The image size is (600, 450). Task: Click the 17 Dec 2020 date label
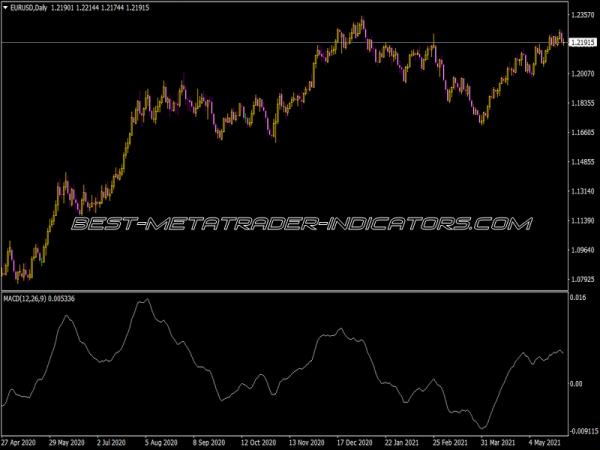coord(354,443)
